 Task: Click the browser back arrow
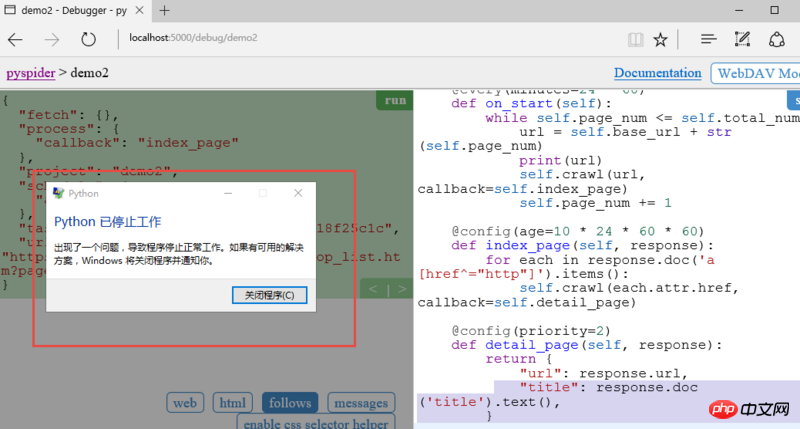pyautogui.click(x=16, y=40)
